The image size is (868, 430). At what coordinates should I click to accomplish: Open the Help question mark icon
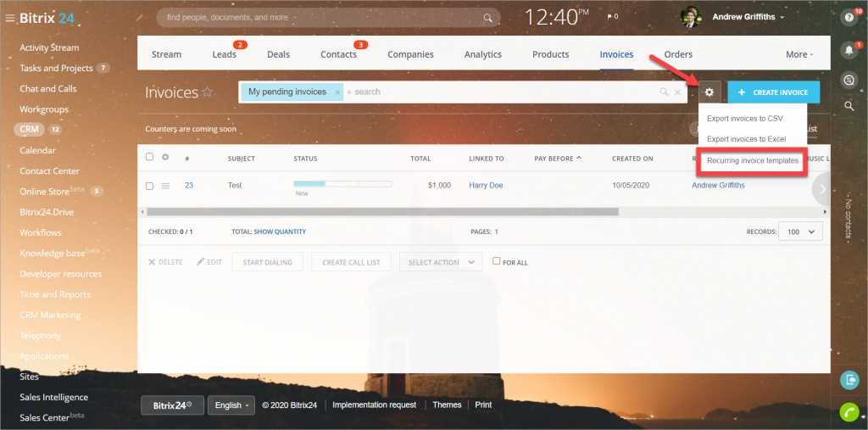tap(849, 17)
